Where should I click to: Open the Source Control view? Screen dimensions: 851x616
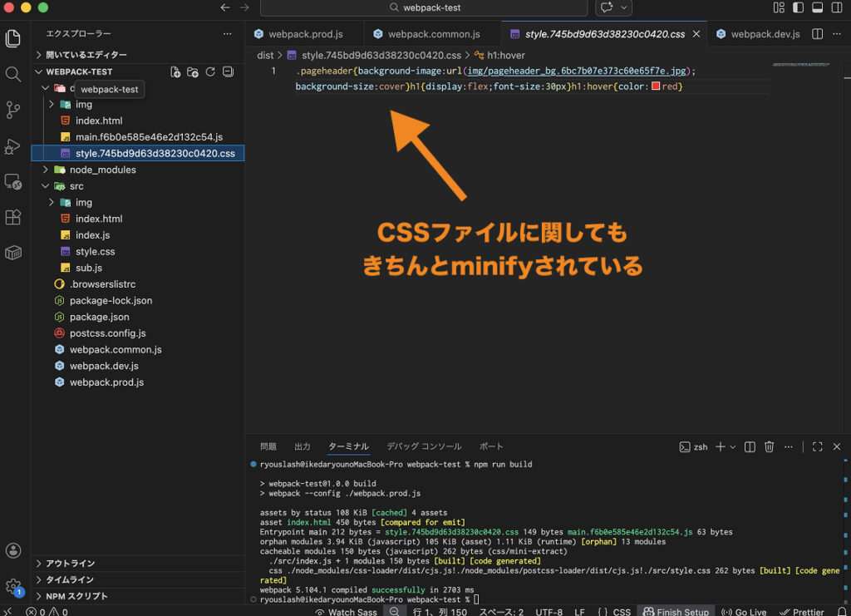(12, 111)
